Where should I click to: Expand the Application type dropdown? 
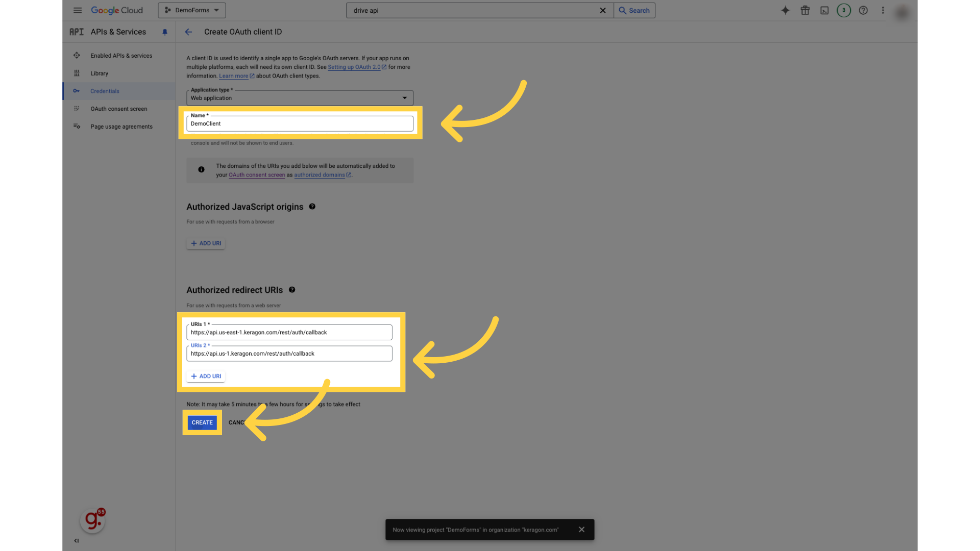(x=300, y=98)
